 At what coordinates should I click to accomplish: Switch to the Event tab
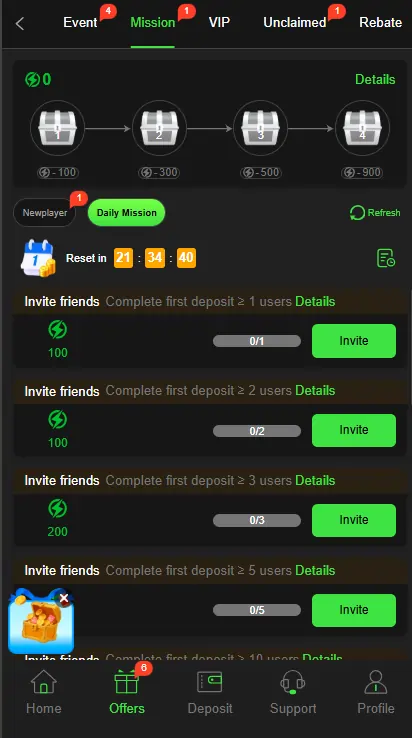pyautogui.click(x=81, y=22)
